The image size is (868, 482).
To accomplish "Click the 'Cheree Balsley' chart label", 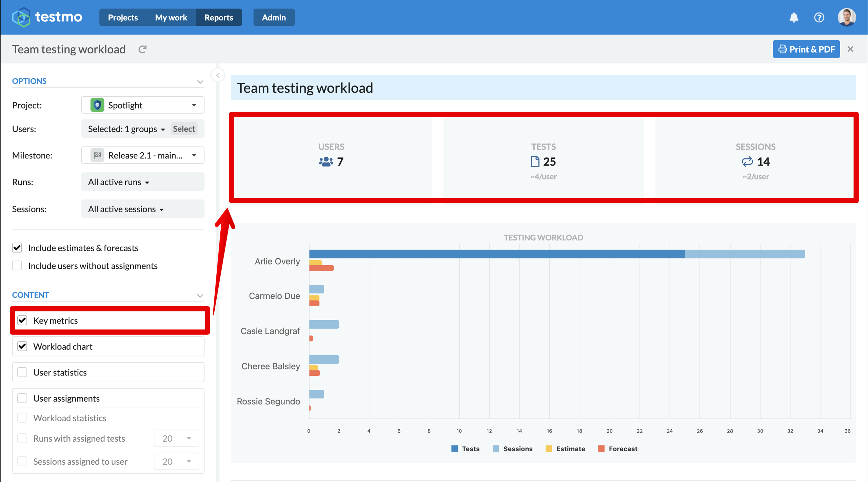I will click(271, 366).
